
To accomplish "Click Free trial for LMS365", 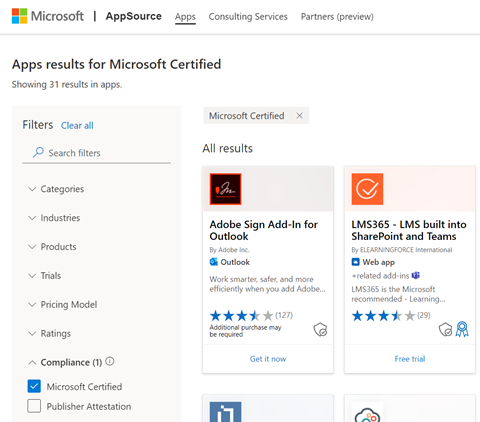I will (x=410, y=359).
